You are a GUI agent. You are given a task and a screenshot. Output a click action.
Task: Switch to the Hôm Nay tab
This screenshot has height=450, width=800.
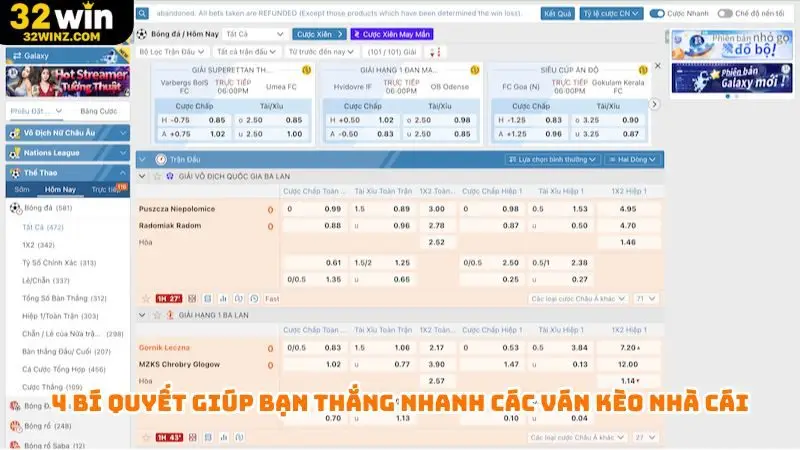click(x=60, y=189)
